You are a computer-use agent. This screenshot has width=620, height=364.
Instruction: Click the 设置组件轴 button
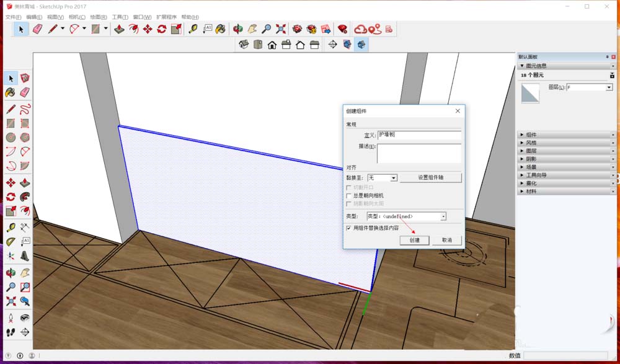coord(430,177)
